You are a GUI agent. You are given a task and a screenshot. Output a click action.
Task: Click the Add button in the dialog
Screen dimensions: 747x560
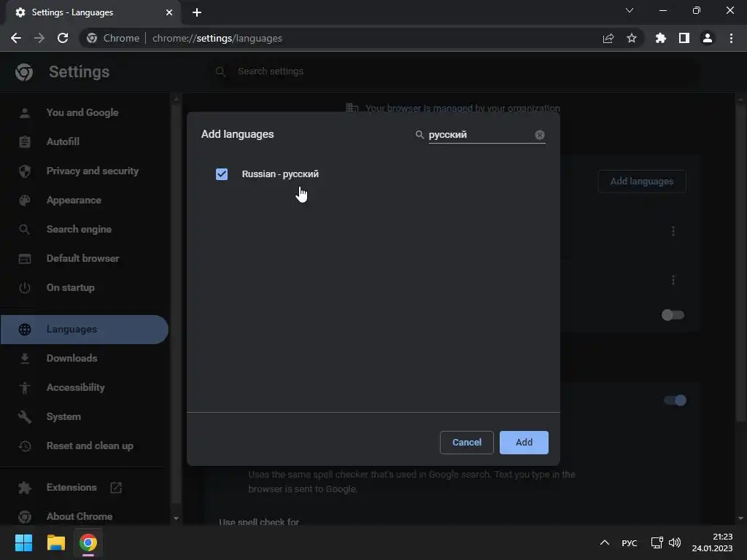click(524, 443)
